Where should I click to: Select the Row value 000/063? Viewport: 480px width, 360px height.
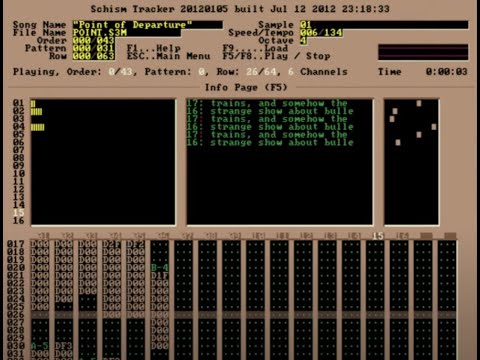pyautogui.click(x=94, y=56)
